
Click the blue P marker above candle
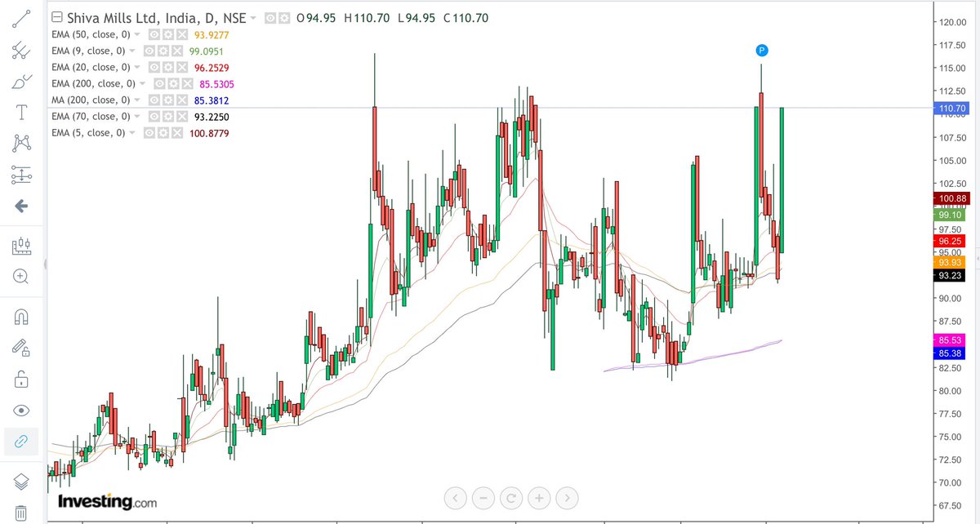click(x=761, y=51)
